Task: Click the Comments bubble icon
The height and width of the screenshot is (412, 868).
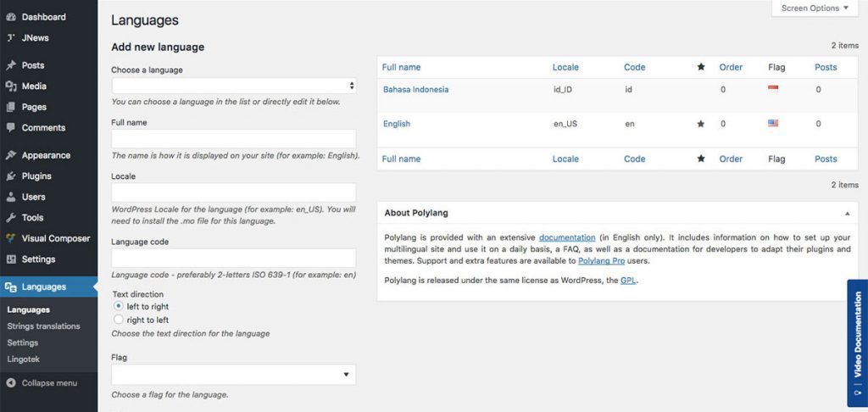Action: click(11, 128)
